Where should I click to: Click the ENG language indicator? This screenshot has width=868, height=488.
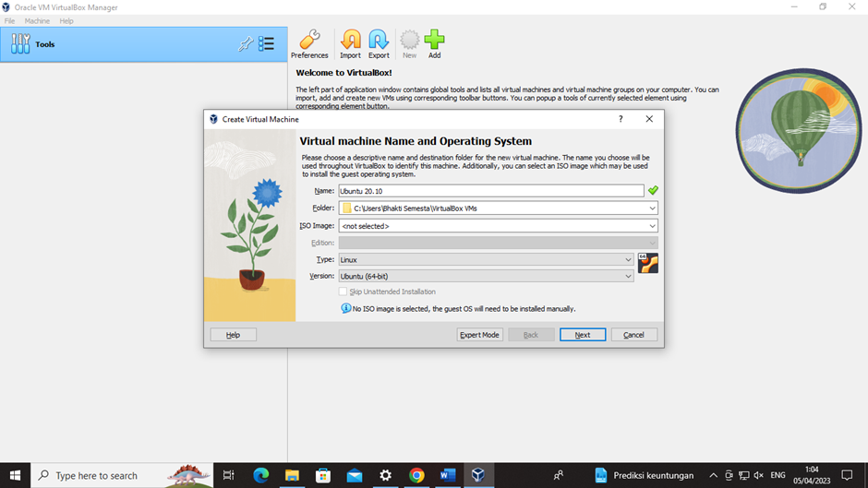click(778, 475)
